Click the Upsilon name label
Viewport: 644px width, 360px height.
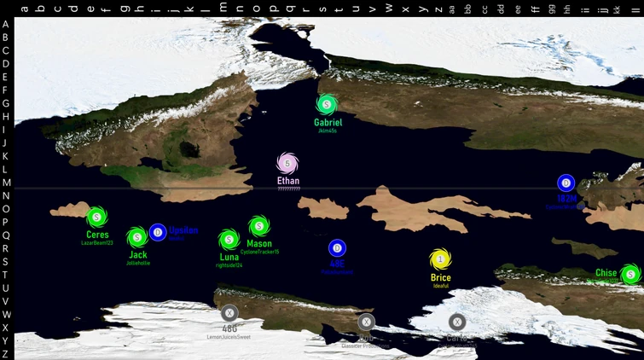pyautogui.click(x=183, y=230)
